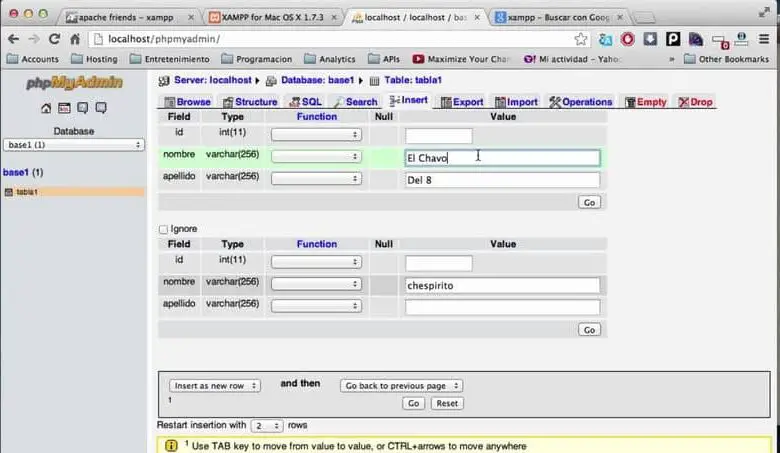This screenshot has height=453, width=780.
Task: Open the Database selector base1 (1)
Action: point(74,145)
